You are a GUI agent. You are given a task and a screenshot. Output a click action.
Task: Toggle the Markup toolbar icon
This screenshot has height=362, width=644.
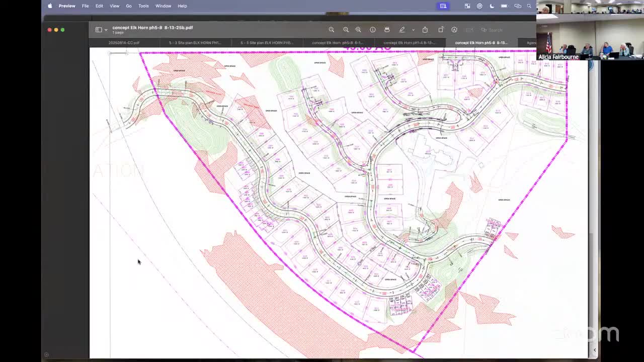tap(454, 30)
